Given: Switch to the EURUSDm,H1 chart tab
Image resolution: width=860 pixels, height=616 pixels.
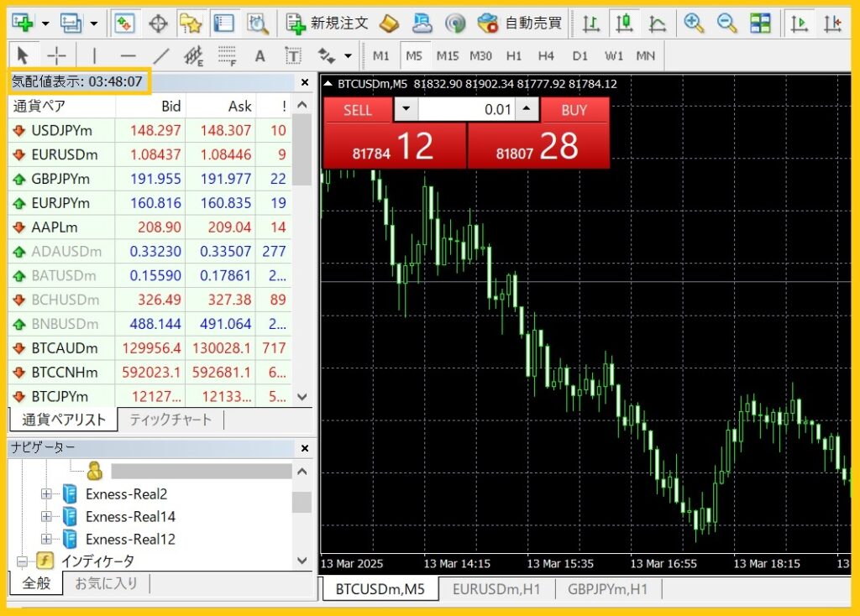Looking at the screenshot, I should click(498, 589).
